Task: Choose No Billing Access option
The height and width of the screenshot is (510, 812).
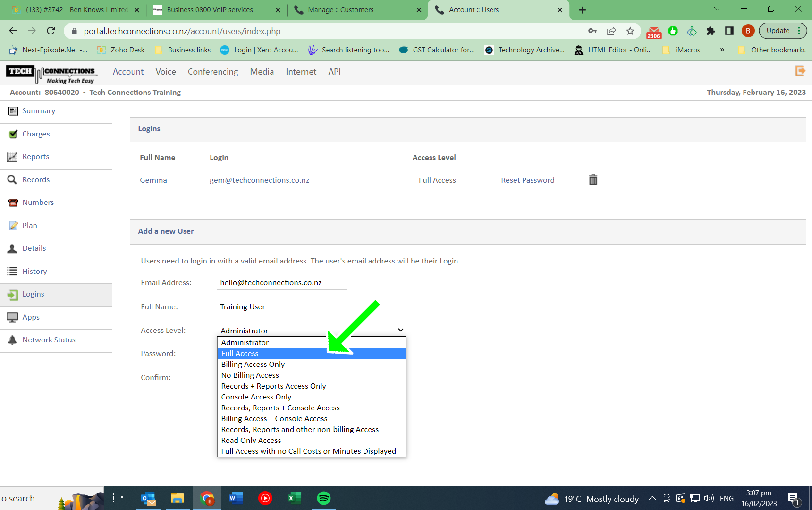Action: click(x=312, y=375)
